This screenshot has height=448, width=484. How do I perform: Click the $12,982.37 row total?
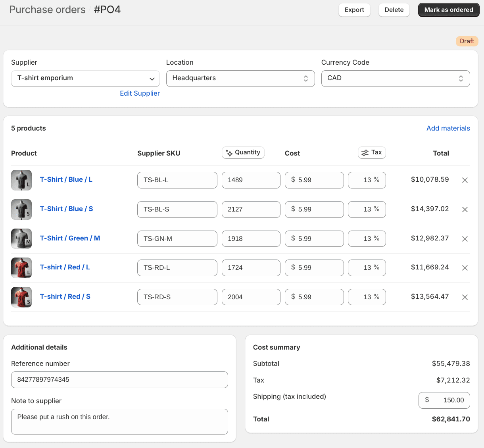[430, 238]
